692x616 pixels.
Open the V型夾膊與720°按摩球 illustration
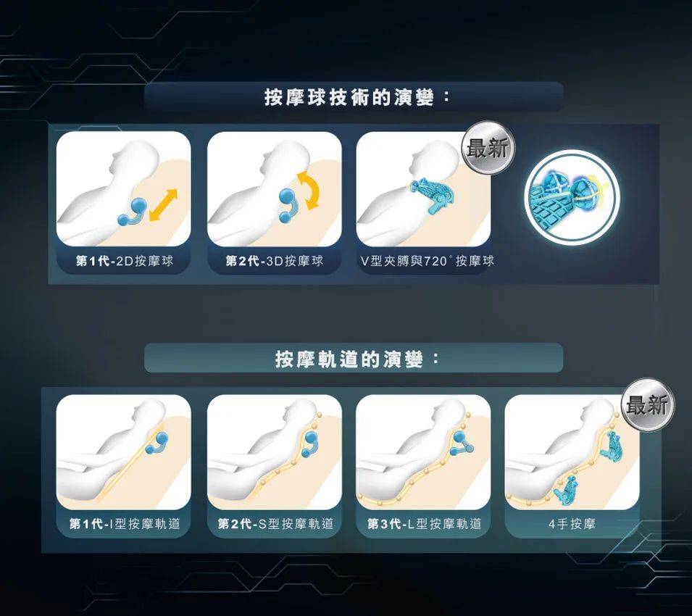coord(423,189)
